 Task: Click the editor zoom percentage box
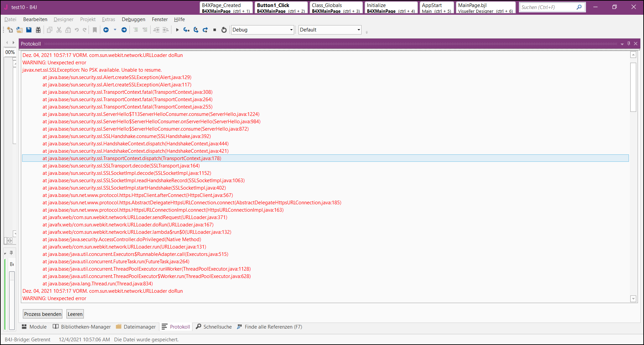click(10, 52)
